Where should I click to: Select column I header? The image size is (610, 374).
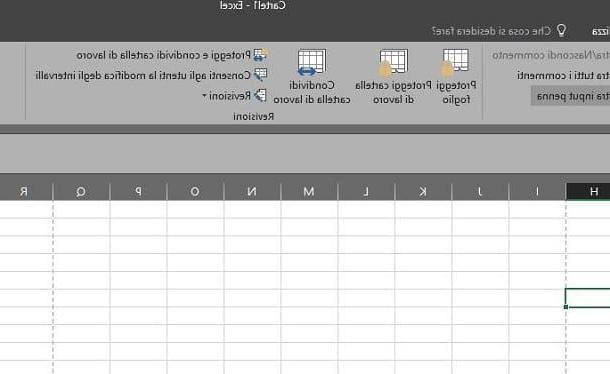coord(537,191)
